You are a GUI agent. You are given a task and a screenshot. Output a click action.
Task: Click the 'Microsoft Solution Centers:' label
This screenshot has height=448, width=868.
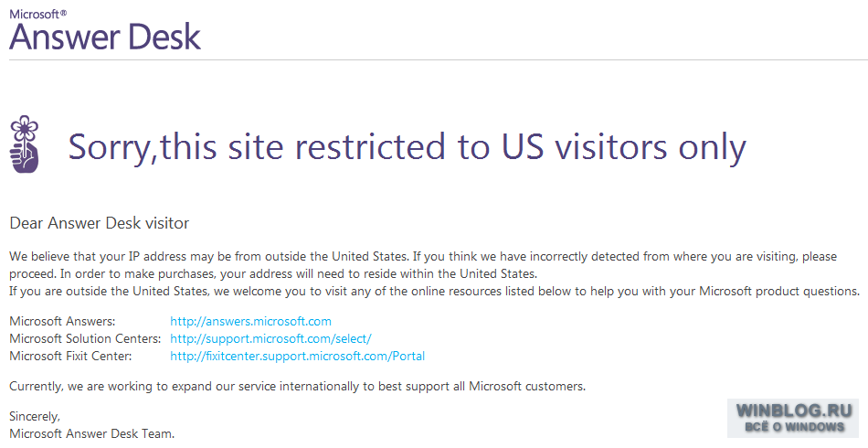pos(85,338)
